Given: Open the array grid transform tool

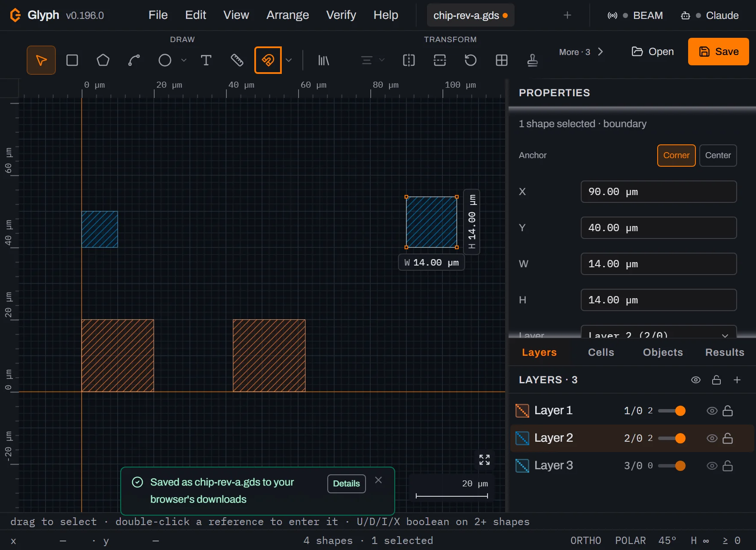Looking at the screenshot, I should (502, 60).
